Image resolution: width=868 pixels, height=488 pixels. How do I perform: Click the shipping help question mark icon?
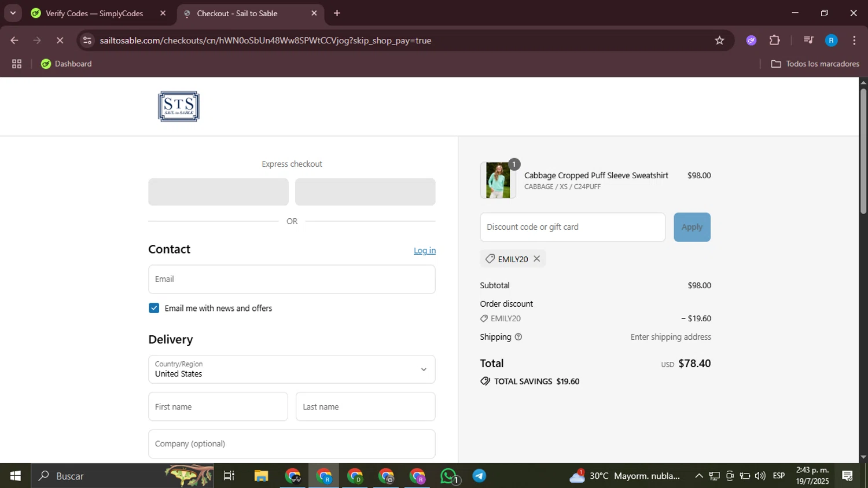518,337
